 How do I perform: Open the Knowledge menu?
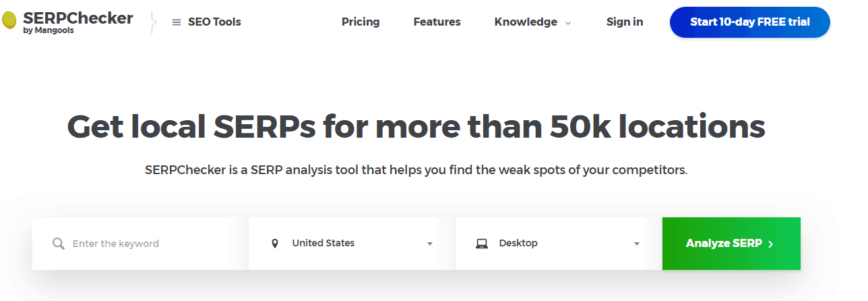526,22
